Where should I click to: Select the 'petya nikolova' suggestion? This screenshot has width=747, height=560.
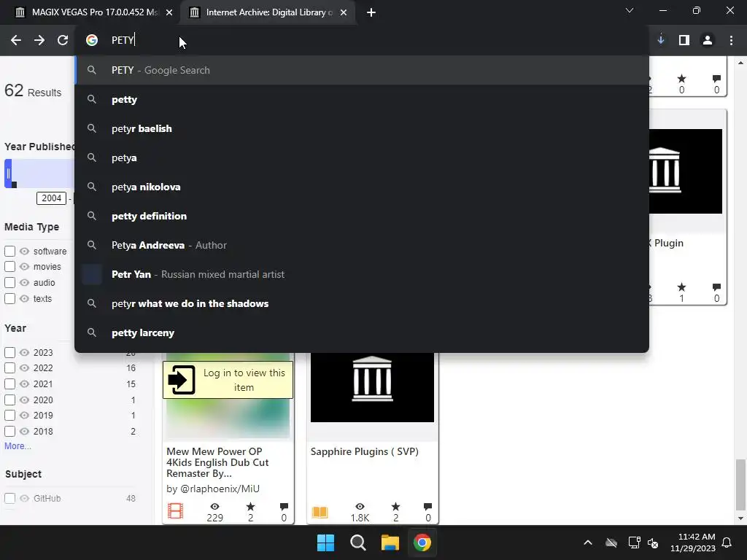coord(362,187)
